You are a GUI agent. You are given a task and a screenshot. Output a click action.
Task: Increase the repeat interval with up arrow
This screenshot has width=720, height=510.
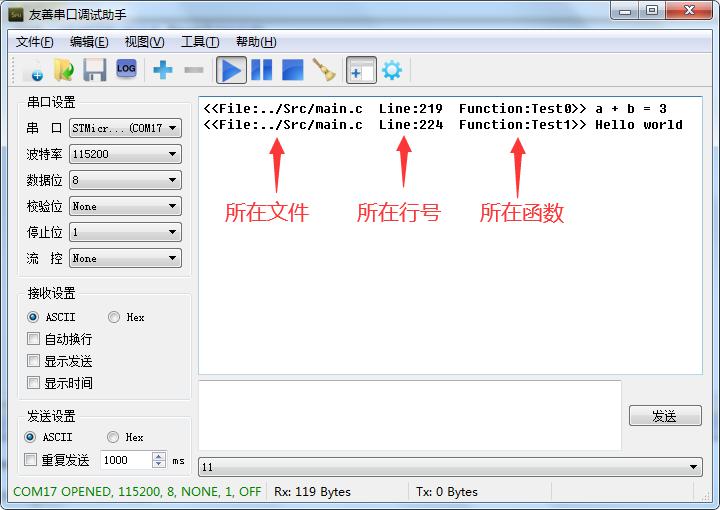point(159,456)
